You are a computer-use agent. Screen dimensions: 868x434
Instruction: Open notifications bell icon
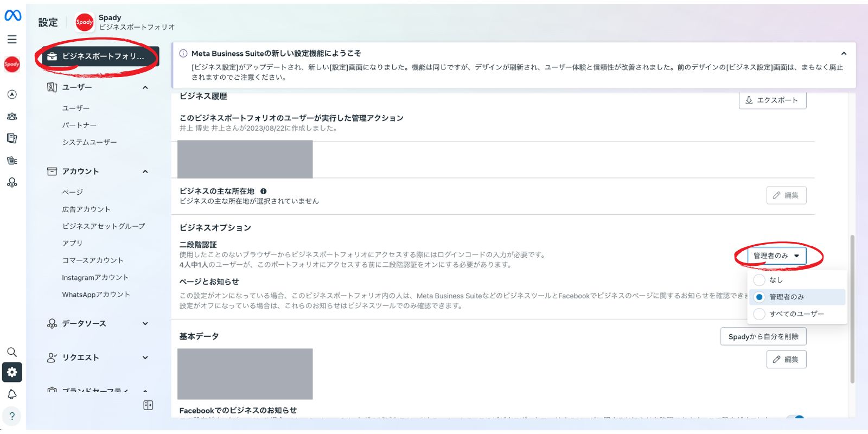tap(12, 394)
